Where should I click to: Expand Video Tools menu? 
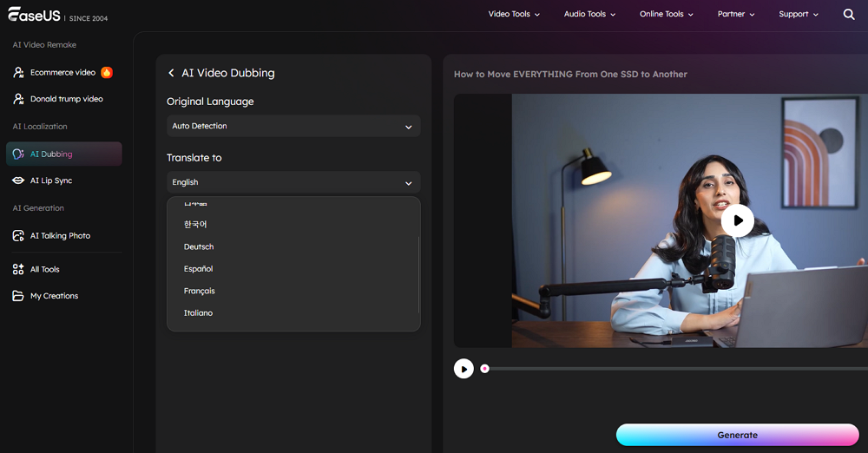tap(514, 15)
